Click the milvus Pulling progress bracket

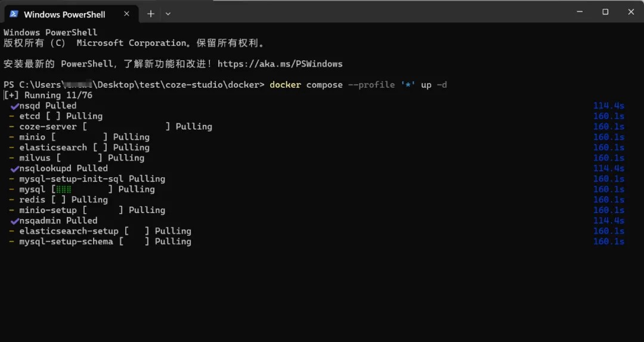coord(79,158)
